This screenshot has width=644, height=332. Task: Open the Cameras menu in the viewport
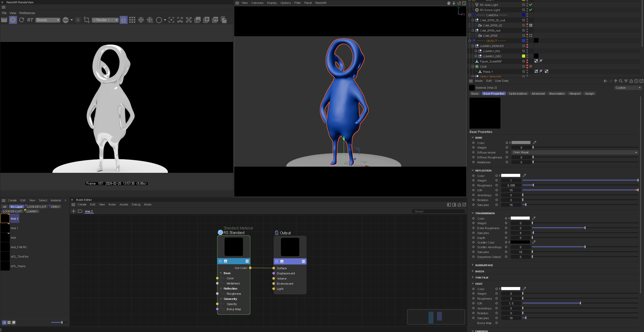pyautogui.click(x=257, y=3)
